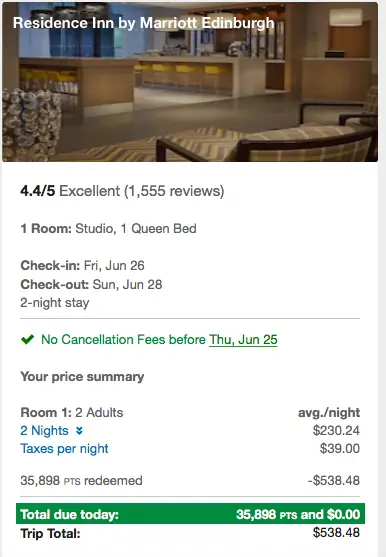The image size is (386, 557).
Task: Click the 4.4/5 rating score
Action: [38, 191]
